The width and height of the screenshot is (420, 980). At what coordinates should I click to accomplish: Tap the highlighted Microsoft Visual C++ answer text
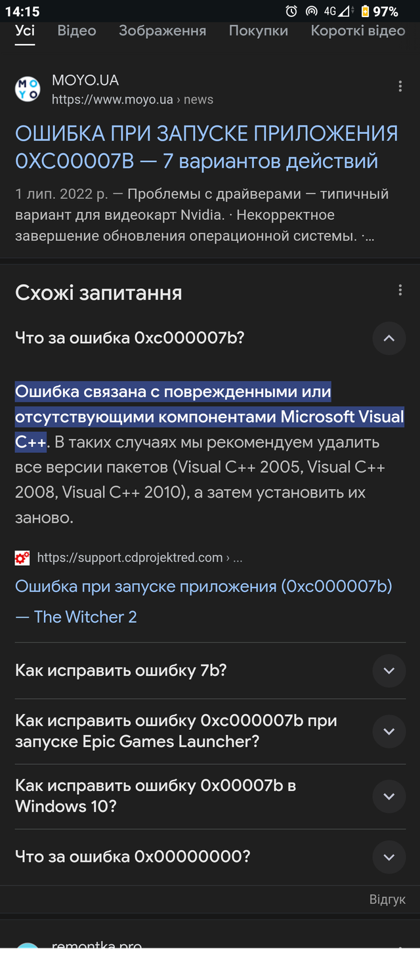point(209,417)
